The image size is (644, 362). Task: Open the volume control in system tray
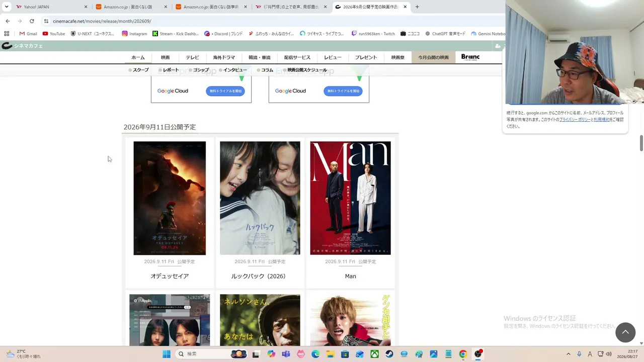coord(609,354)
